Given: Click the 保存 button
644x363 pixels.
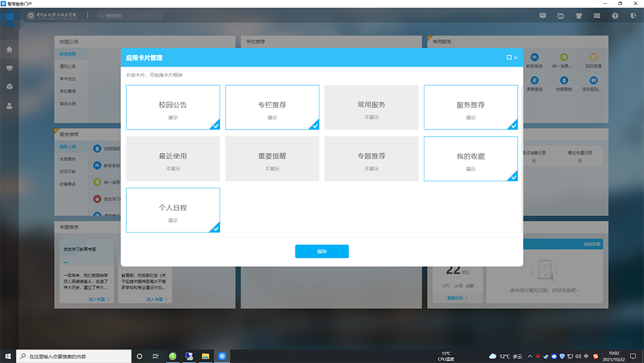Looking at the screenshot, I should point(321,251).
